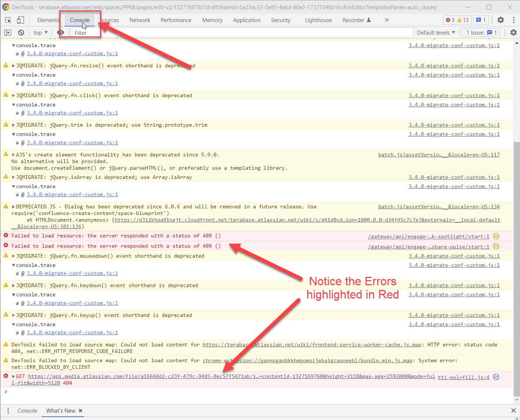The width and height of the screenshot is (520, 420).
Task: Switch to the Memory tab
Action: [212, 20]
